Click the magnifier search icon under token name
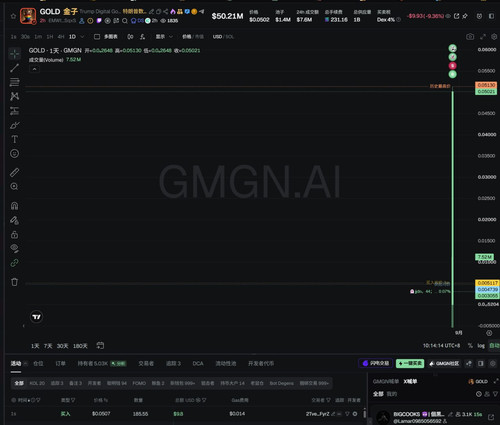The width and height of the screenshot is (500, 425). (x=125, y=21)
